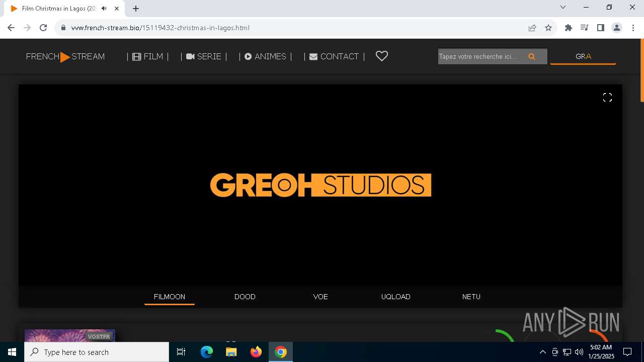Select the DOOD player tab

pos(245,297)
